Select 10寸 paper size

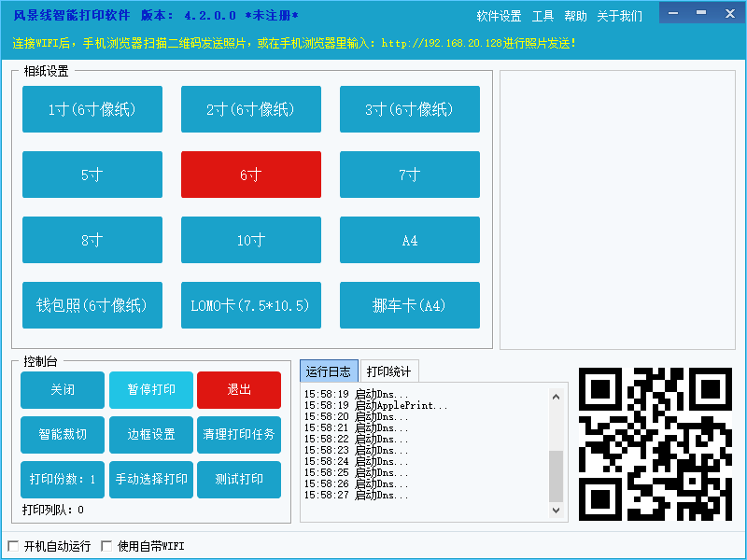(x=251, y=240)
